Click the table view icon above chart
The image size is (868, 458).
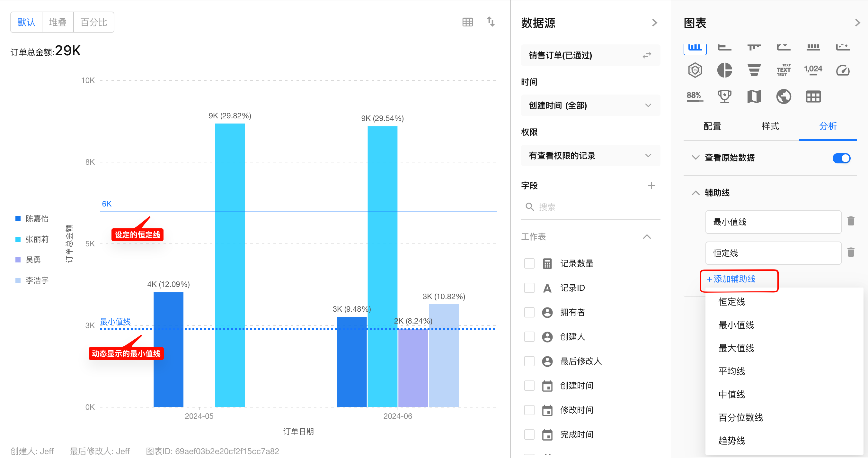pyautogui.click(x=467, y=22)
